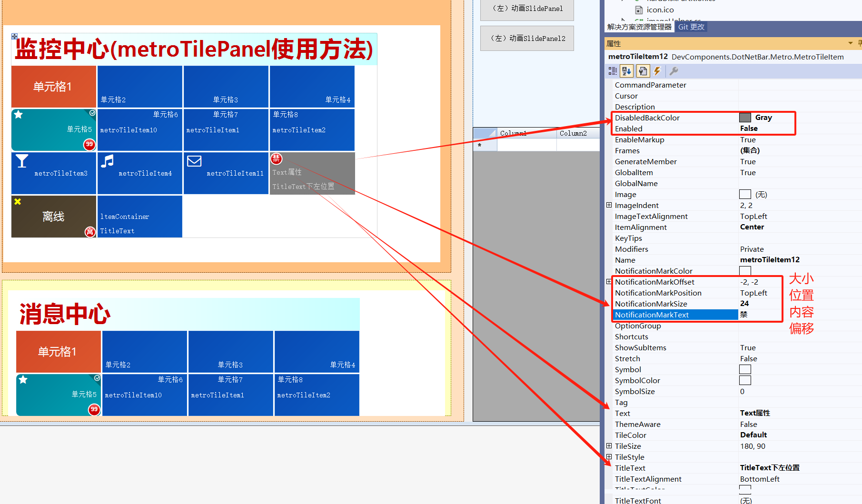Select the ThemeAware property row
862x504 pixels.
coord(737,424)
